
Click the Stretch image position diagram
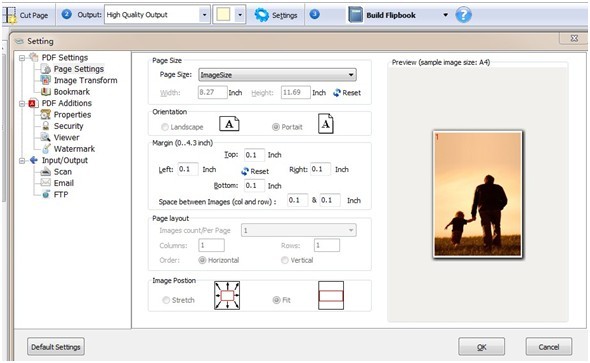227,295
